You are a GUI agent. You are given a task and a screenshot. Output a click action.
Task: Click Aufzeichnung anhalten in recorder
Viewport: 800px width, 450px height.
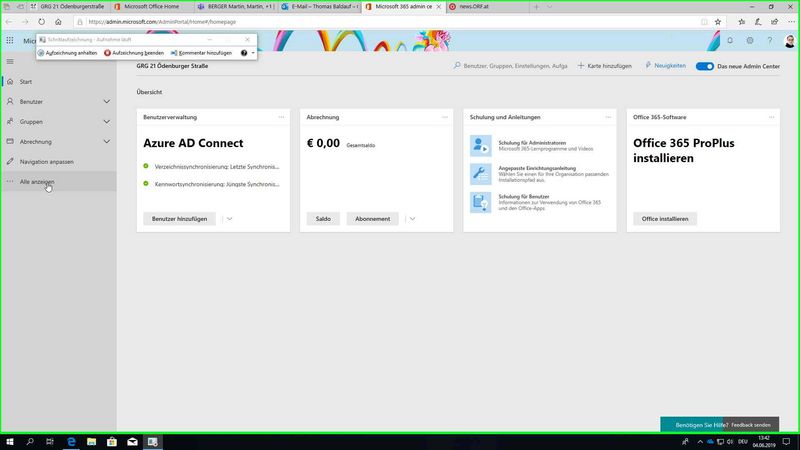coord(67,53)
